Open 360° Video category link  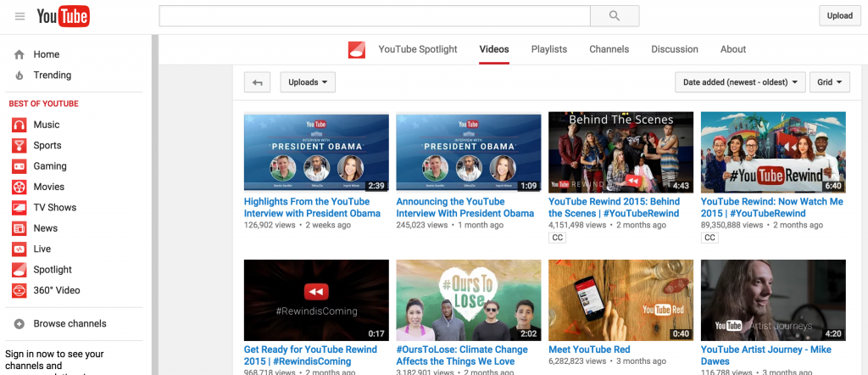point(57,290)
